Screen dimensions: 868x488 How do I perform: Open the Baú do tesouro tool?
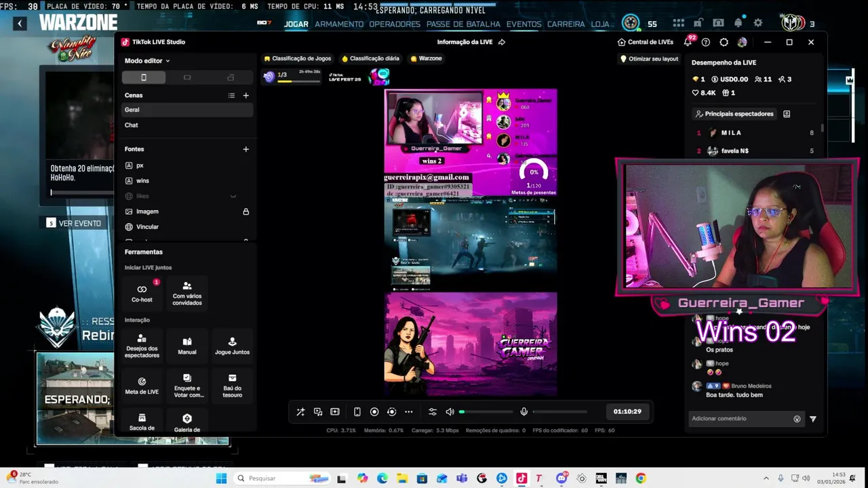[232, 385]
